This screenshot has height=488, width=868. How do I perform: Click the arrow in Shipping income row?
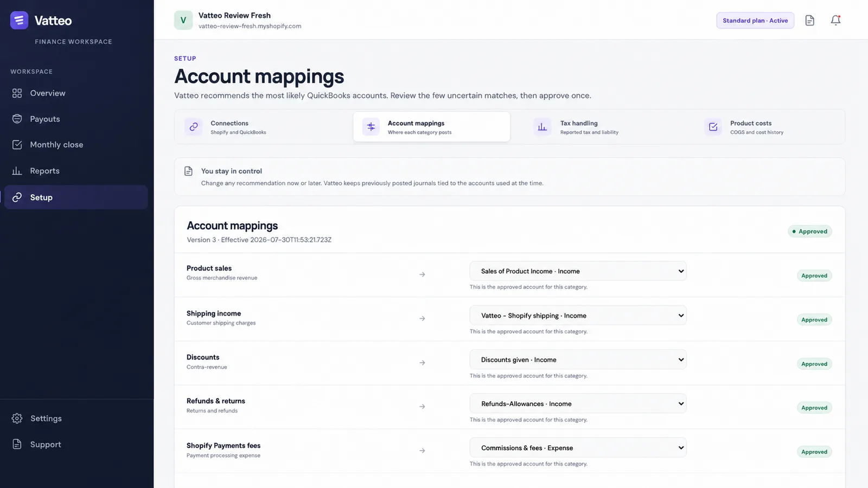pyautogui.click(x=422, y=319)
